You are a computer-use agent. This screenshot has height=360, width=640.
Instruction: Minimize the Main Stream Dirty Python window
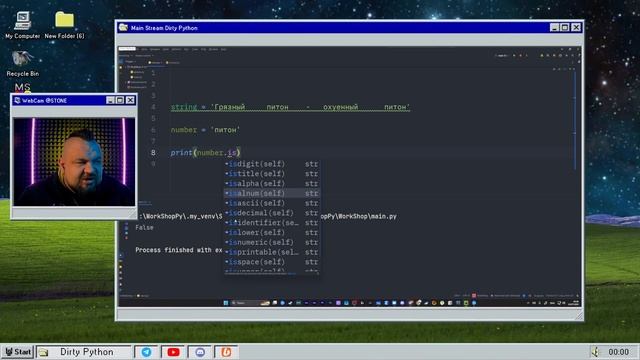pyautogui.click(x=554, y=27)
